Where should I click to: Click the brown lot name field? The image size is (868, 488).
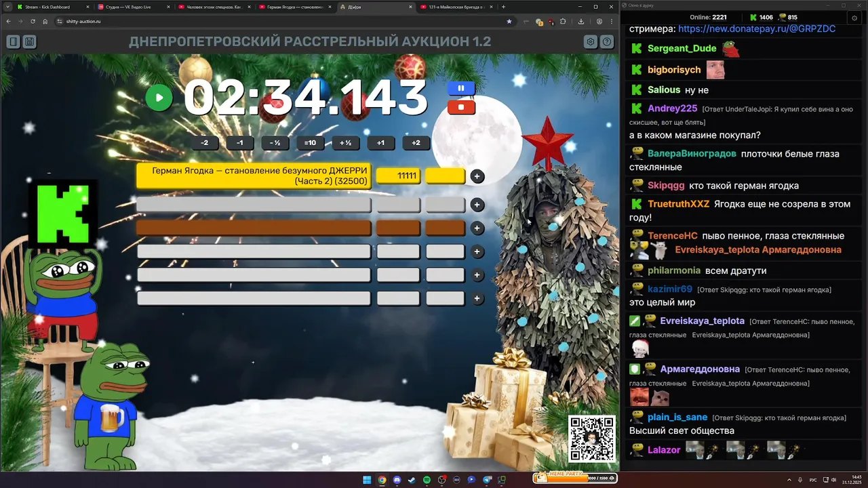click(x=254, y=228)
